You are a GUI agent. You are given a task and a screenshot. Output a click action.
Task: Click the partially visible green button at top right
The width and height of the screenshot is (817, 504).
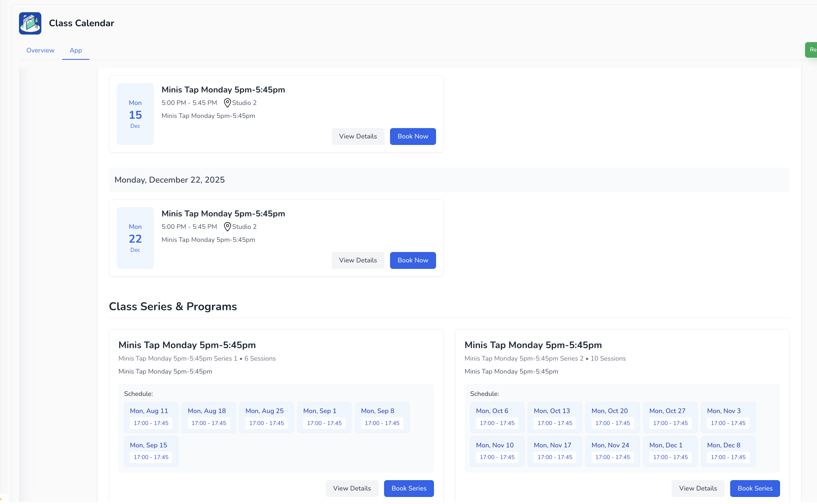[x=811, y=50]
